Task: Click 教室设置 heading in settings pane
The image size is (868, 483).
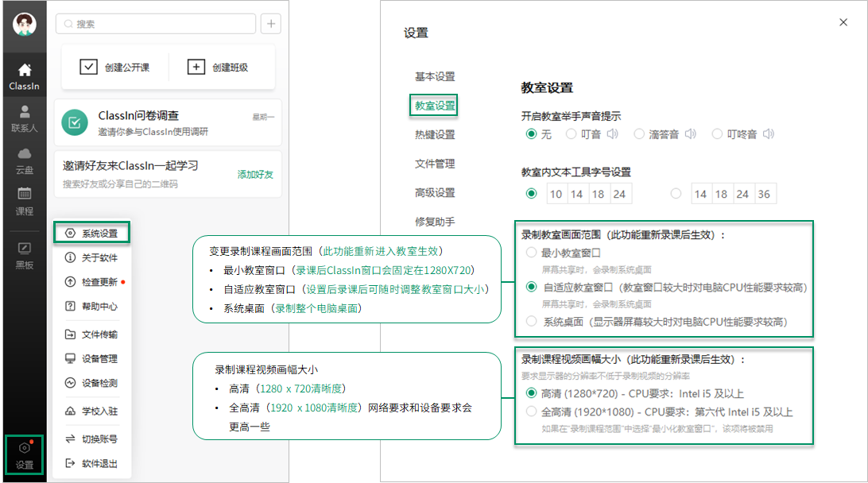Action: point(547,87)
